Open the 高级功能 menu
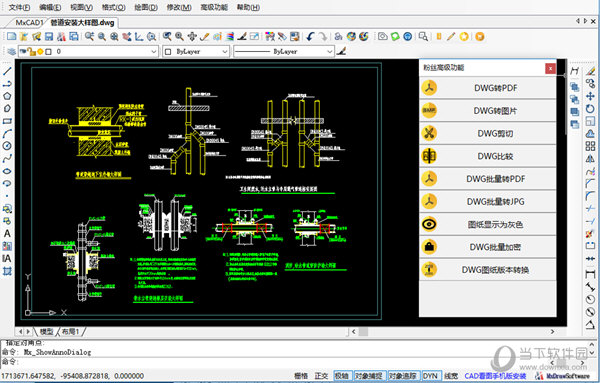Viewport: 600px width, 383px height. (214, 7)
